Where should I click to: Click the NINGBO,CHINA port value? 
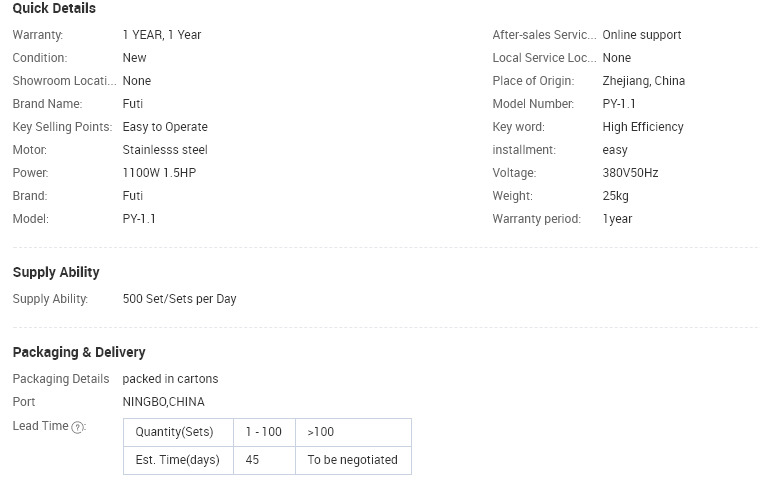click(x=164, y=402)
